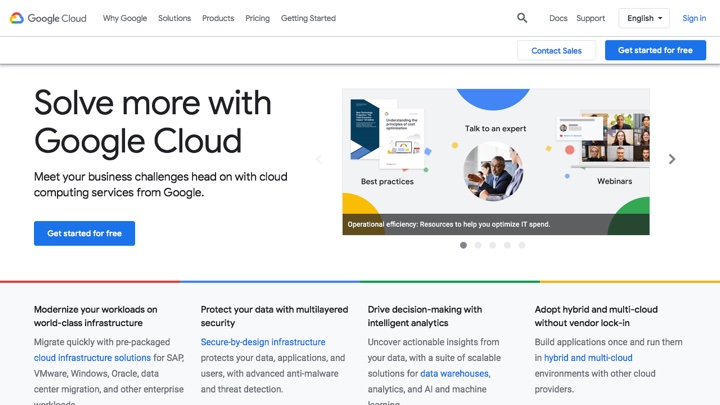Click the Operational efficiency caption banner
The height and width of the screenshot is (405, 720).
[x=496, y=225]
